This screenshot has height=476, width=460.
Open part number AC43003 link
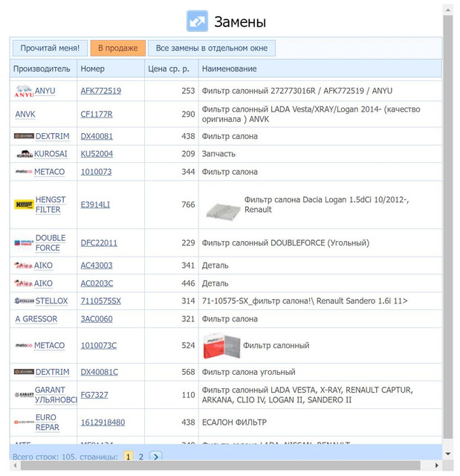[x=97, y=266]
